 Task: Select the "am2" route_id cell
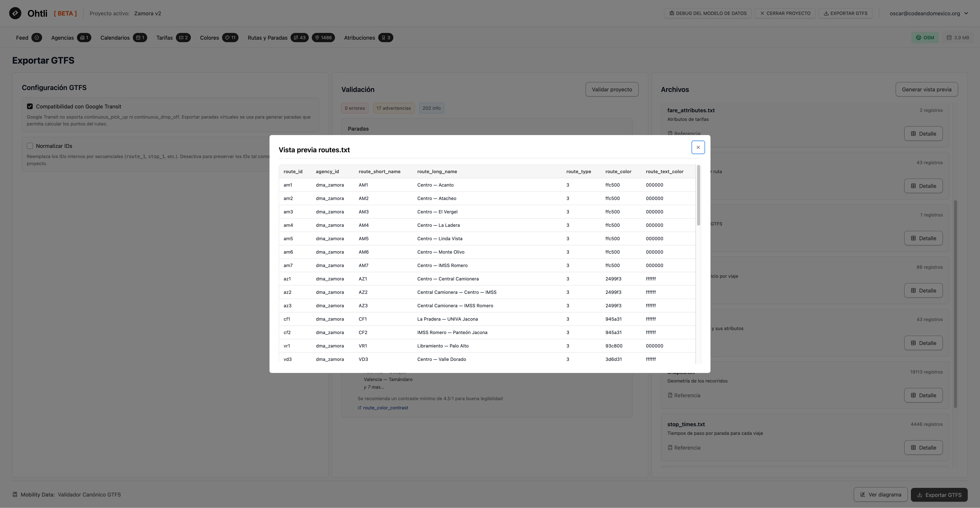pyautogui.click(x=288, y=198)
